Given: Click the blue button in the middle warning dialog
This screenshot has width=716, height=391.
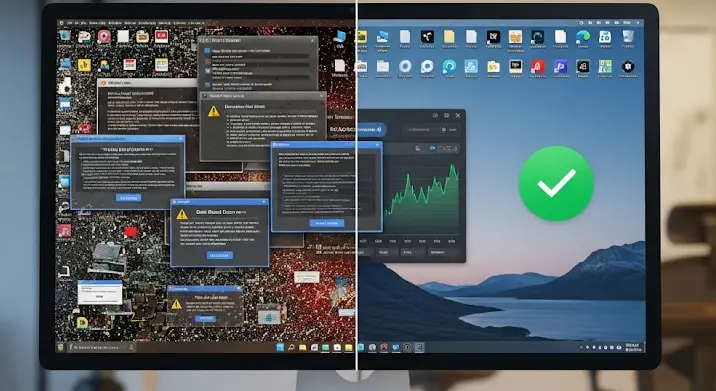Looking at the screenshot, I should click(220, 255).
